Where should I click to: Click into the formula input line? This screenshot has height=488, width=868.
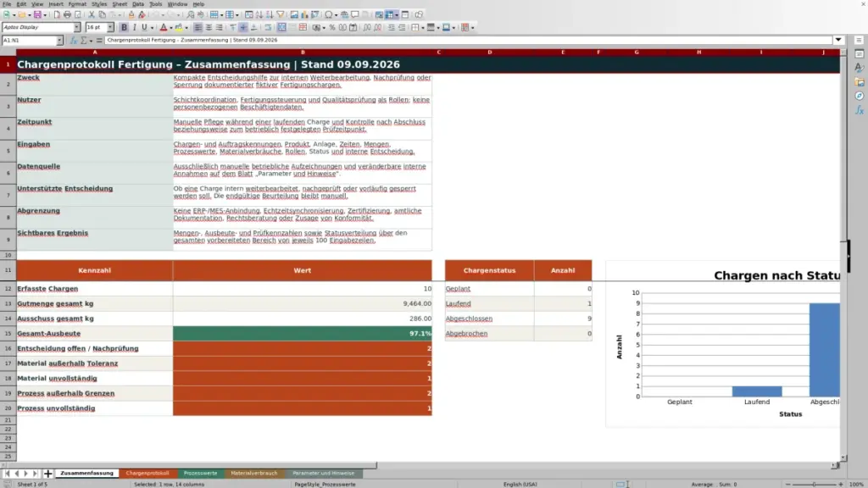468,41
